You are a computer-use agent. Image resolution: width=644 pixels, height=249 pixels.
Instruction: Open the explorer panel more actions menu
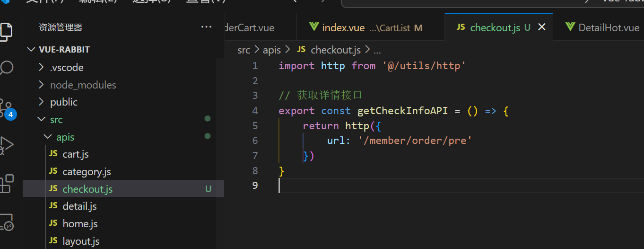point(206,27)
